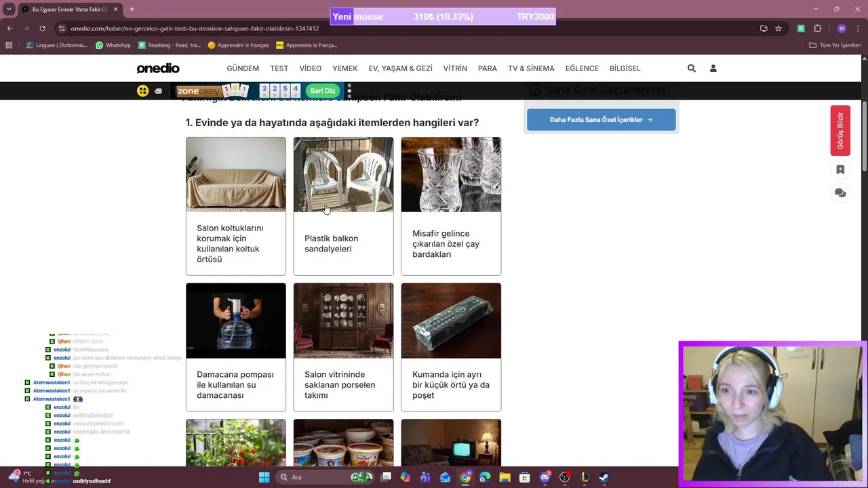Open Microsoft Edge from the taskbar
The image size is (868, 488).
[x=485, y=477]
